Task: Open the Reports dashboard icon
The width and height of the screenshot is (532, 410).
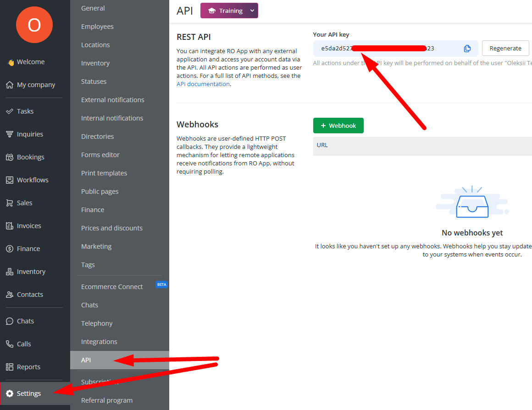Action: point(9,367)
